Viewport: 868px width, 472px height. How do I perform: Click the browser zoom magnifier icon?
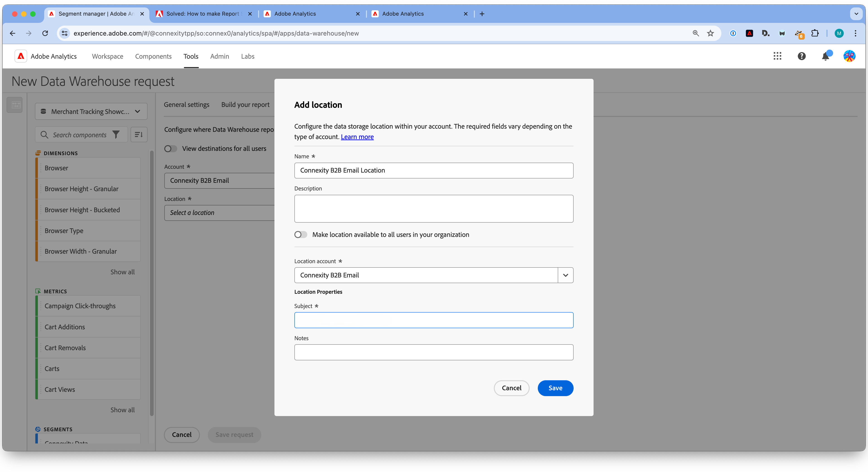696,33
